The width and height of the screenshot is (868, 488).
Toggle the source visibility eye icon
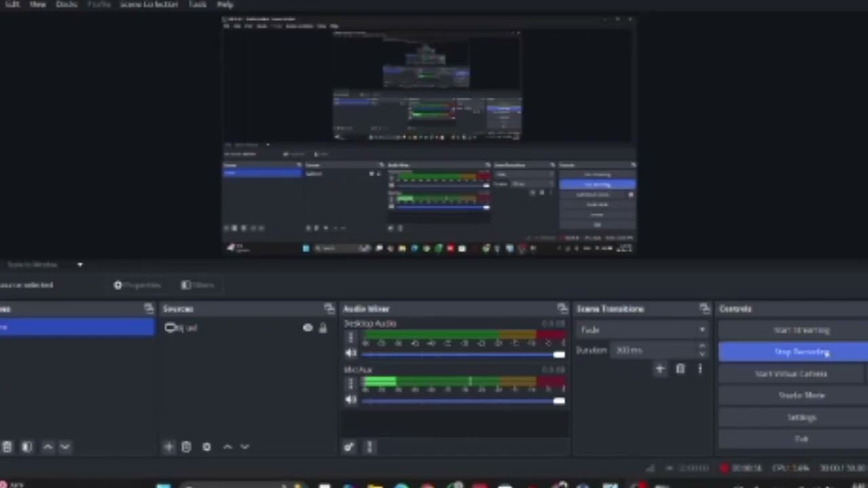(308, 328)
